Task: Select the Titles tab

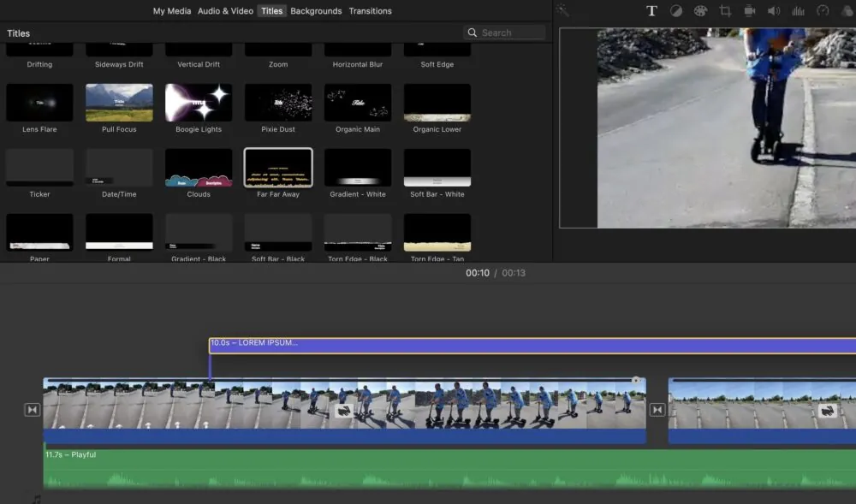Action: 272,11
